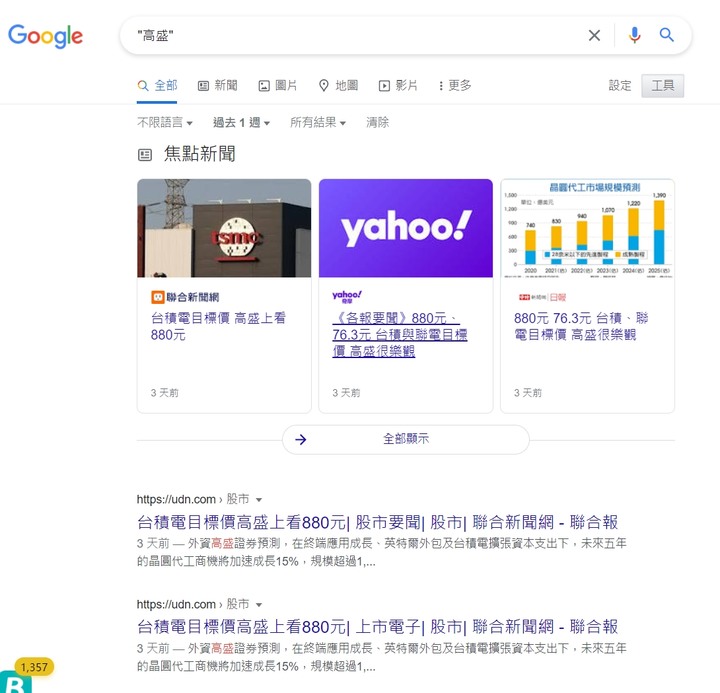Switch to the 地圖 tab
This screenshot has width=720, height=693.
coord(338,85)
